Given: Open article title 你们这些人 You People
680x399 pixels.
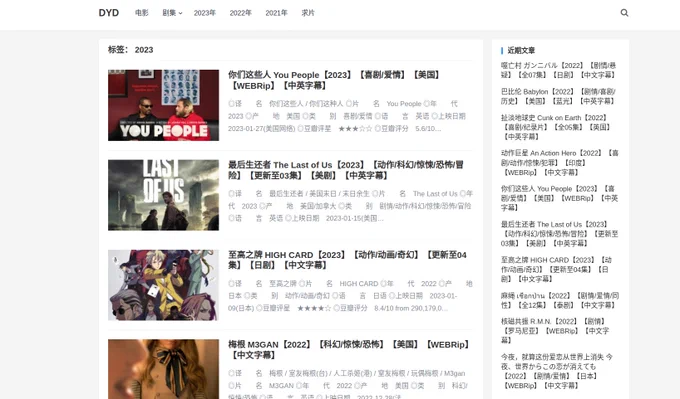Looking at the screenshot, I should click(335, 80).
